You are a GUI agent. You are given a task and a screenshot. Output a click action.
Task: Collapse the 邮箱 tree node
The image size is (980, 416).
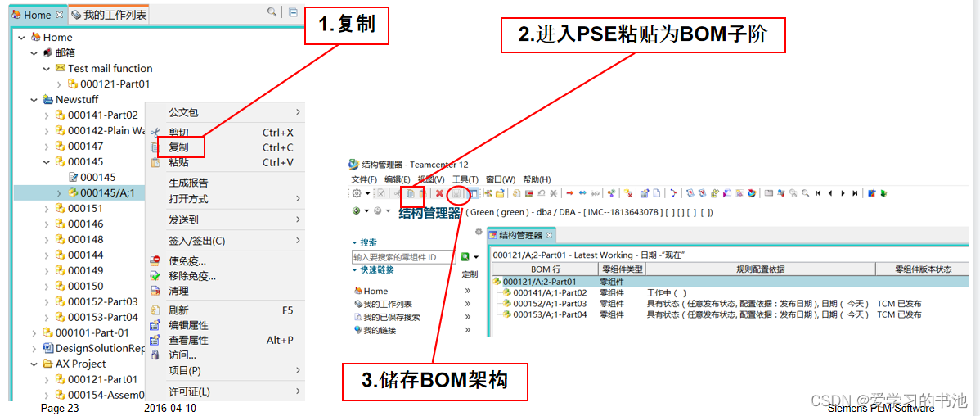pyautogui.click(x=34, y=53)
